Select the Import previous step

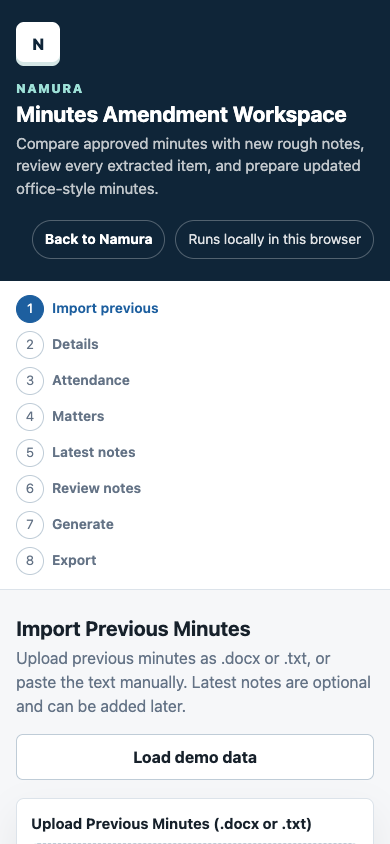(x=87, y=308)
